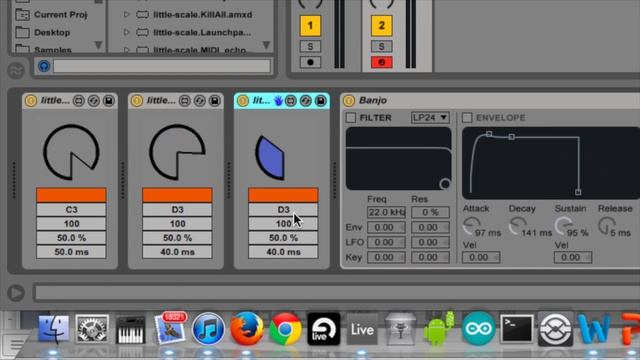Open Mail with 18321 badge
This screenshot has height=360, width=640.
pyautogui.click(x=170, y=329)
